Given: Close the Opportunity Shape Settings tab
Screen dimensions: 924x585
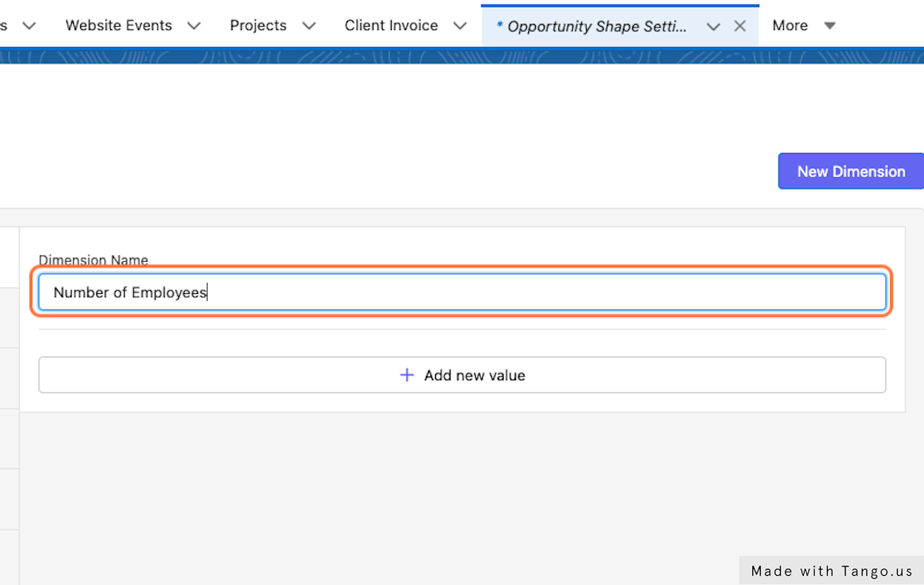Looking at the screenshot, I should 740,26.
